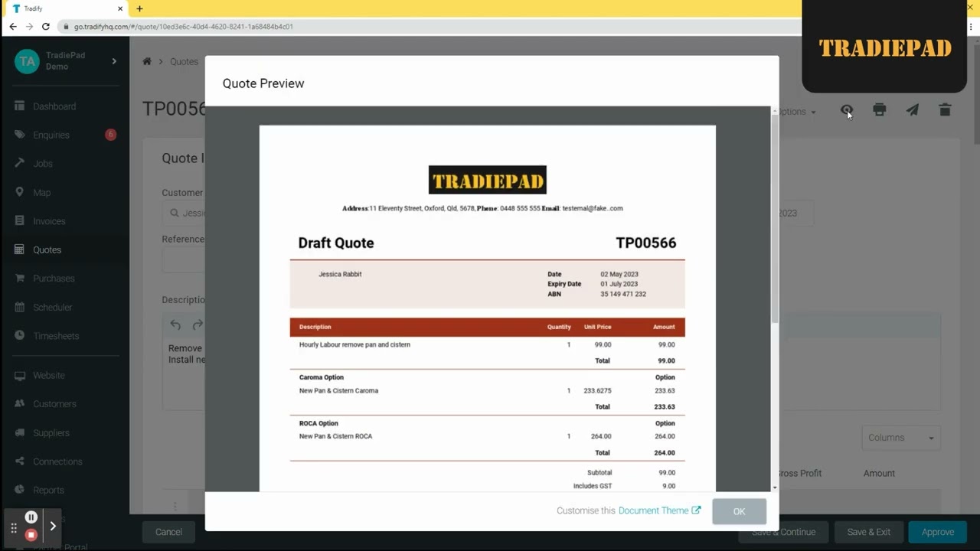Click the preview eye icon
Image resolution: width=980 pixels, height=551 pixels.
click(846, 110)
